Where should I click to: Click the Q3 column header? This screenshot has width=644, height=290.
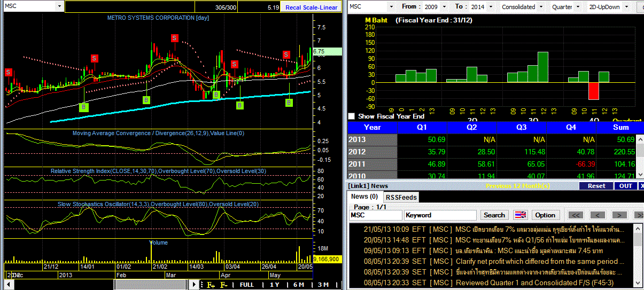click(x=522, y=128)
